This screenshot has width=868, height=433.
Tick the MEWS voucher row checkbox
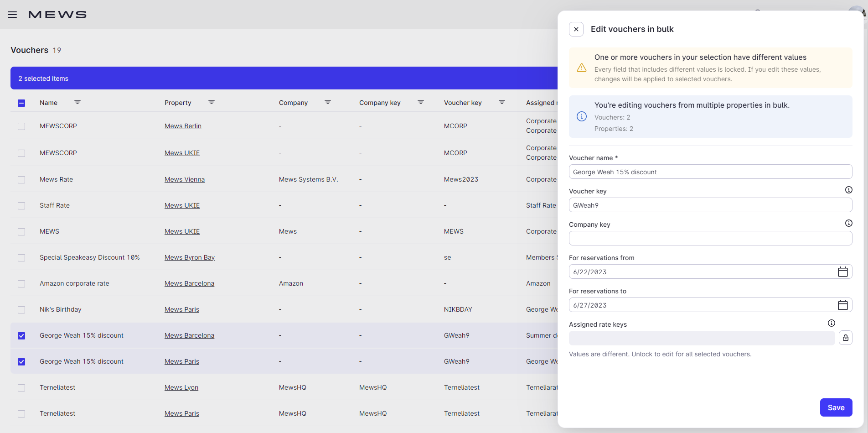(21, 232)
